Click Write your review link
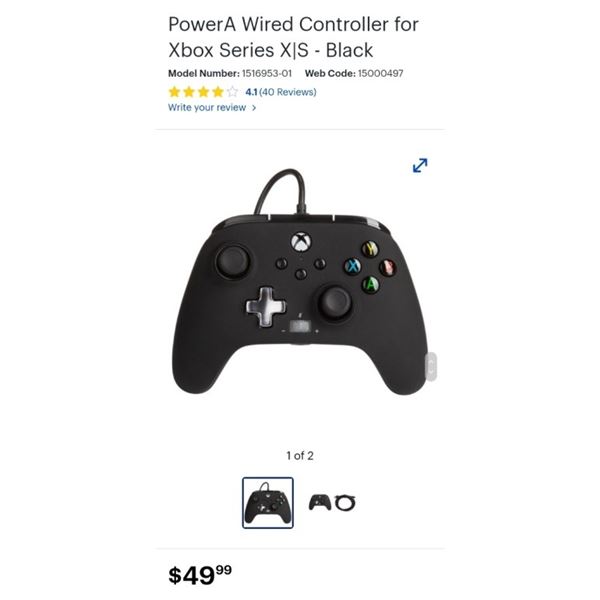The width and height of the screenshot is (600, 600). point(207,108)
